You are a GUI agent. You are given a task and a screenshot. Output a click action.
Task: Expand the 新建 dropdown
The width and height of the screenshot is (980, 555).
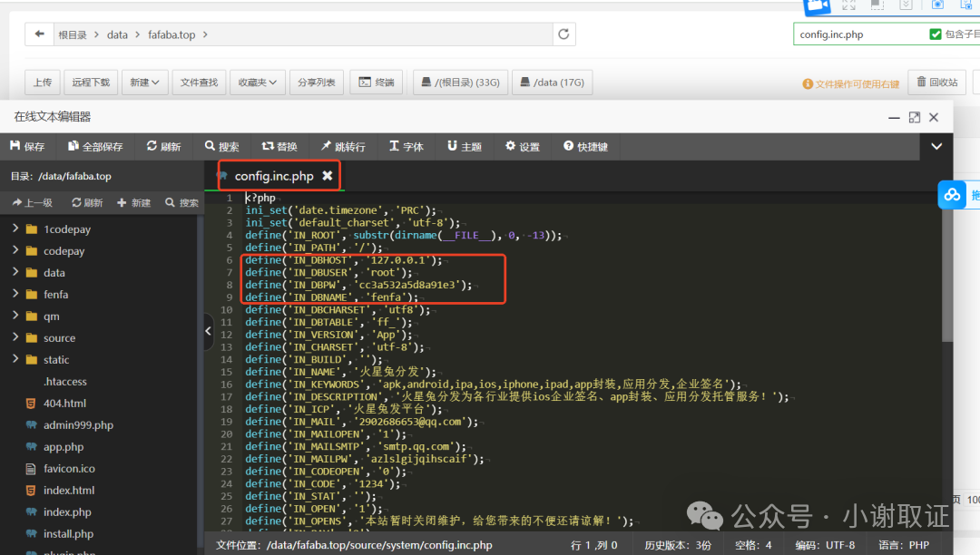click(144, 83)
